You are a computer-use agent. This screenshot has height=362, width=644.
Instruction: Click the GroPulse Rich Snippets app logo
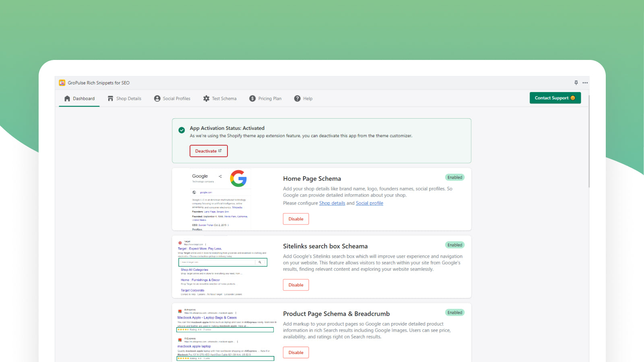coord(62,83)
